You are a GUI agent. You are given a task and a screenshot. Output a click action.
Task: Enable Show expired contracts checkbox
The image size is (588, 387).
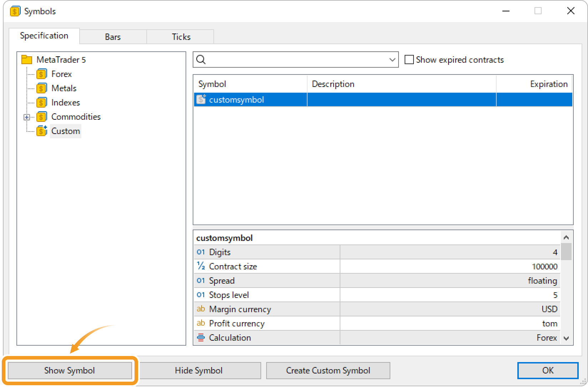pyautogui.click(x=409, y=60)
